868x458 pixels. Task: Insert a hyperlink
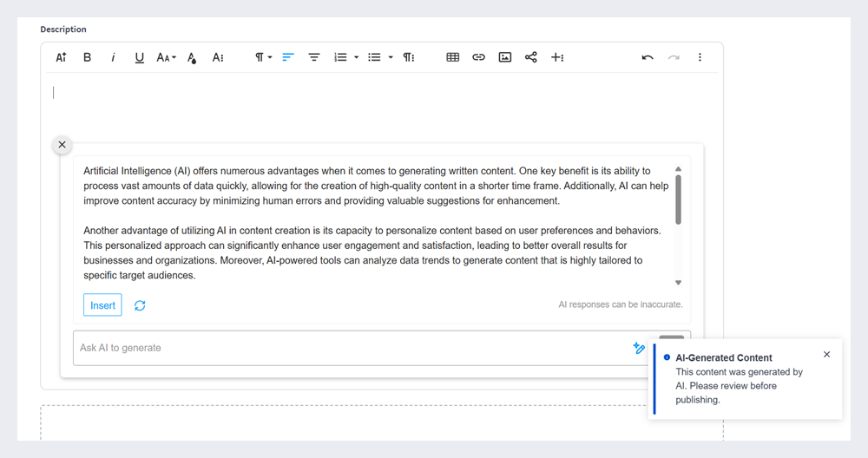(x=479, y=57)
